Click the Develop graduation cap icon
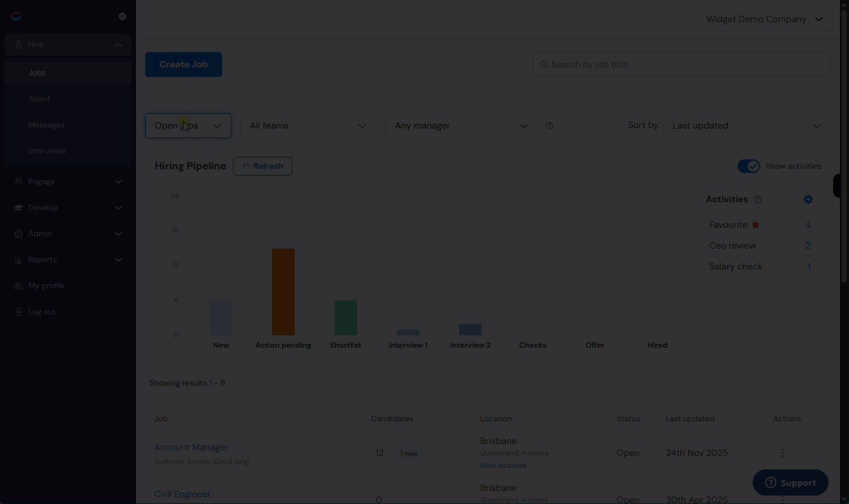This screenshot has width=849, height=504. point(19,207)
